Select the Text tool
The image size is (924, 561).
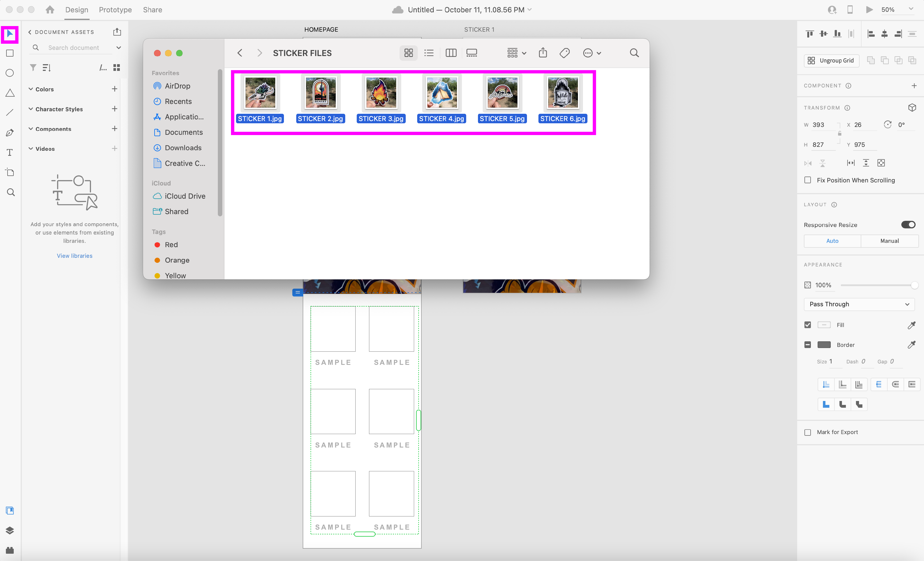pyautogui.click(x=10, y=152)
